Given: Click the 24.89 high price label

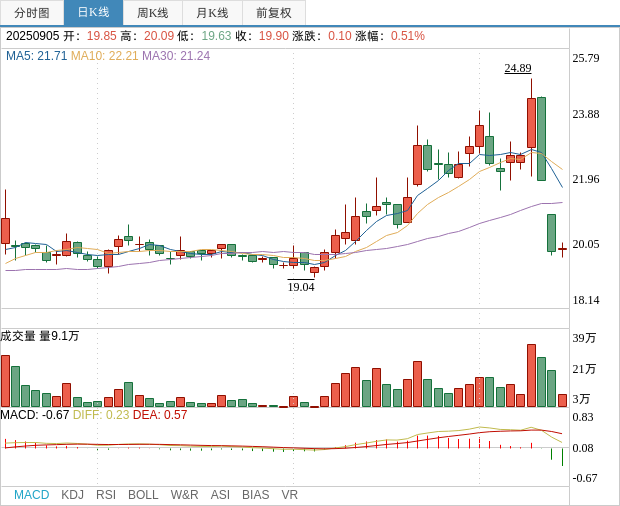Looking at the screenshot, I should [518, 68].
